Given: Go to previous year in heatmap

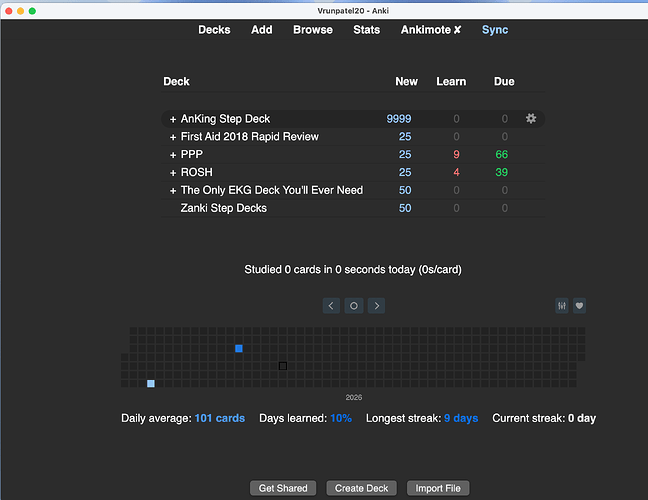Looking at the screenshot, I should tap(331, 306).
